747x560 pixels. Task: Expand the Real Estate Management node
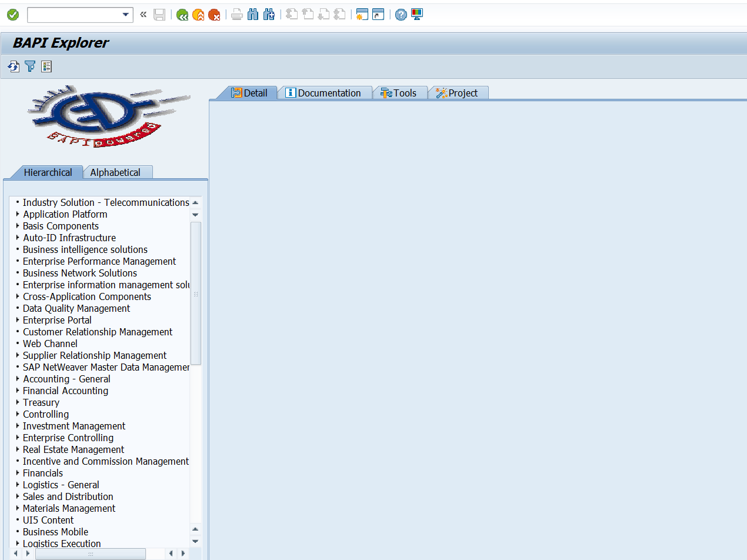(x=18, y=449)
